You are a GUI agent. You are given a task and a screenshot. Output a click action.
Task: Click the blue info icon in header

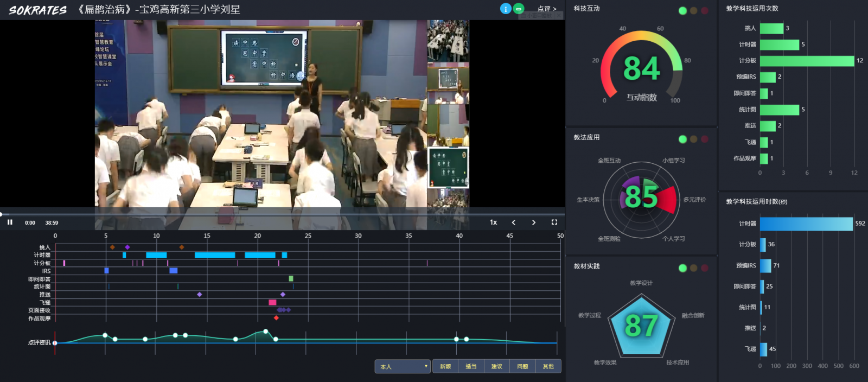(506, 9)
